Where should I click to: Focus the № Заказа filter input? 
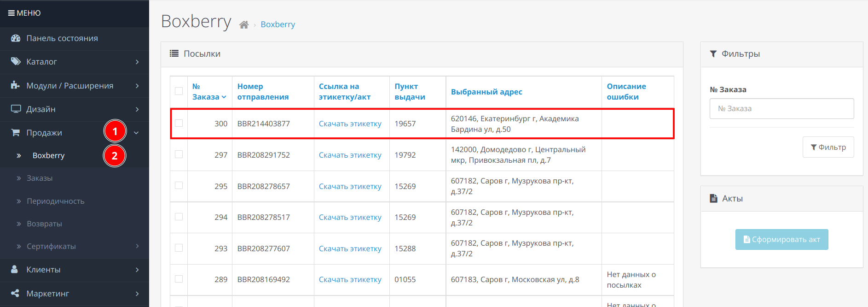click(x=781, y=108)
